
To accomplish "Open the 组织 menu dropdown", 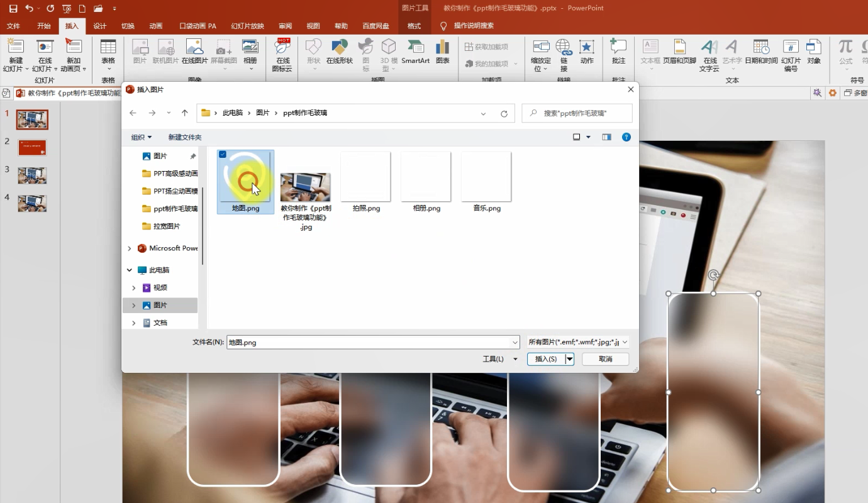I will click(x=141, y=137).
